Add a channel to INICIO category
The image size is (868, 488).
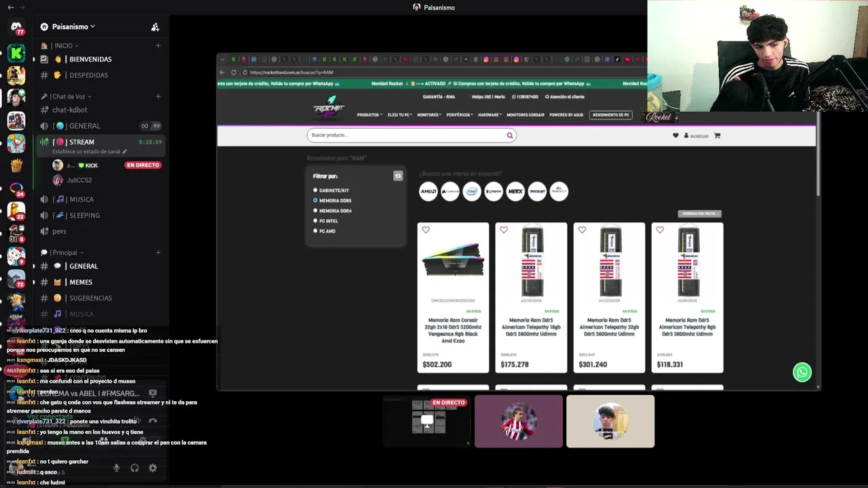158,45
